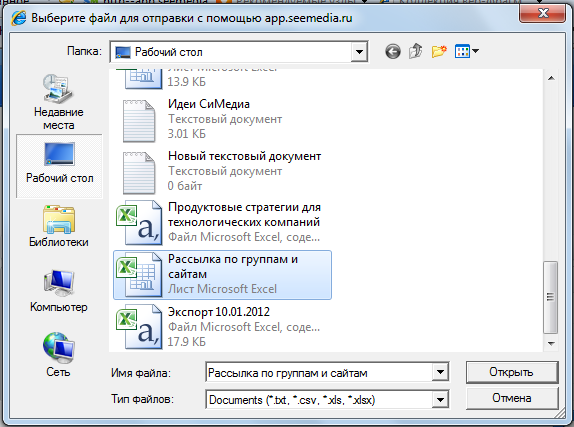Select Рассылка по группам Excel icon

(139, 275)
